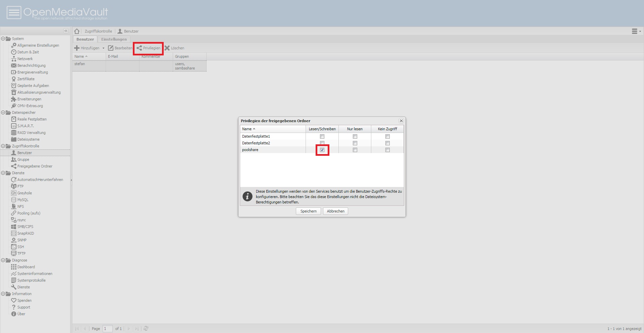Enable Lesen/Schreiben for Datenfestplatte1
The image size is (644, 333).
pos(322,137)
